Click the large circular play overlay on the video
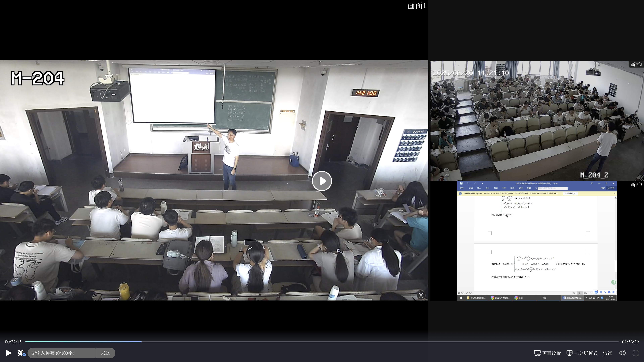The width and height of the screenshot is (644, 362). [x=322, y=181]
